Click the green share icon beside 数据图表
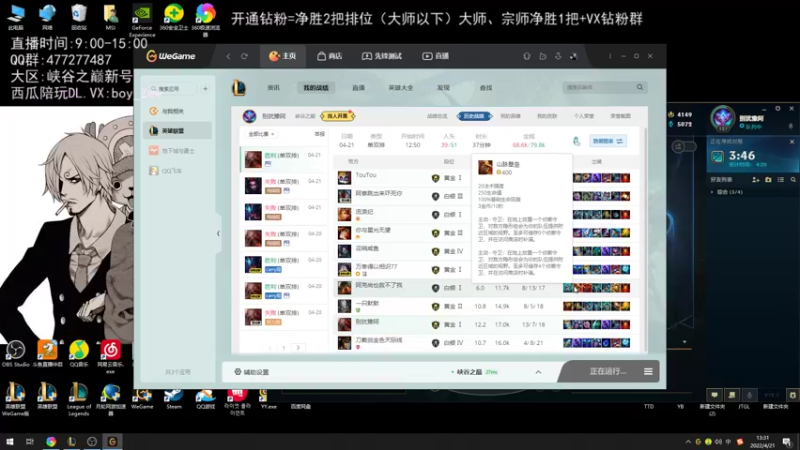The width and height of the screenshot is (800, 450). click(x=577, y=141)
